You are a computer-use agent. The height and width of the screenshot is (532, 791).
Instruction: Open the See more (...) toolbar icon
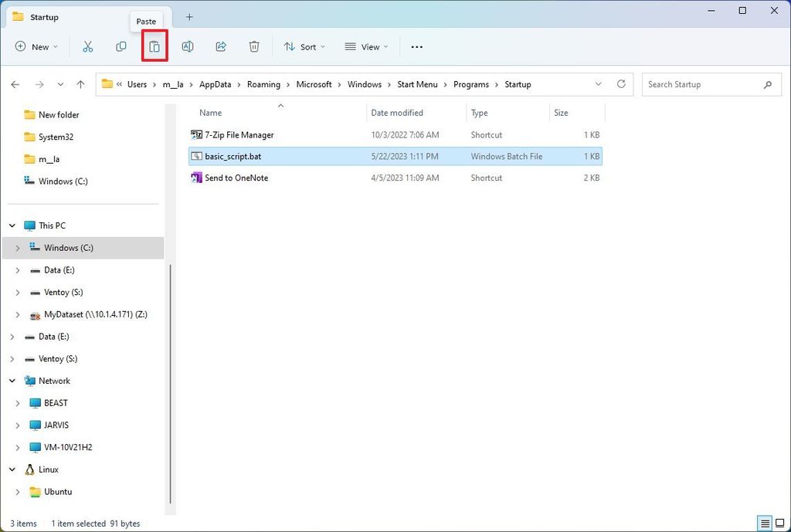[x=416, y=47]
